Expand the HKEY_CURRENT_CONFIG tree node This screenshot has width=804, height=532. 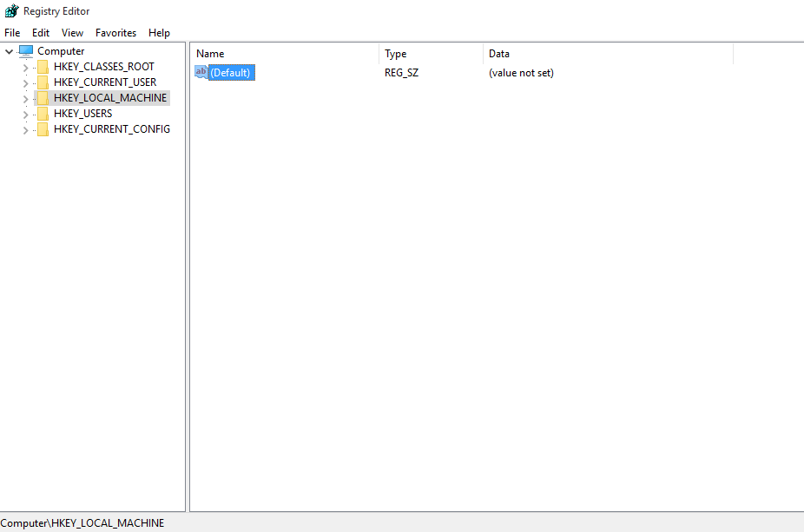coord(27,128)
